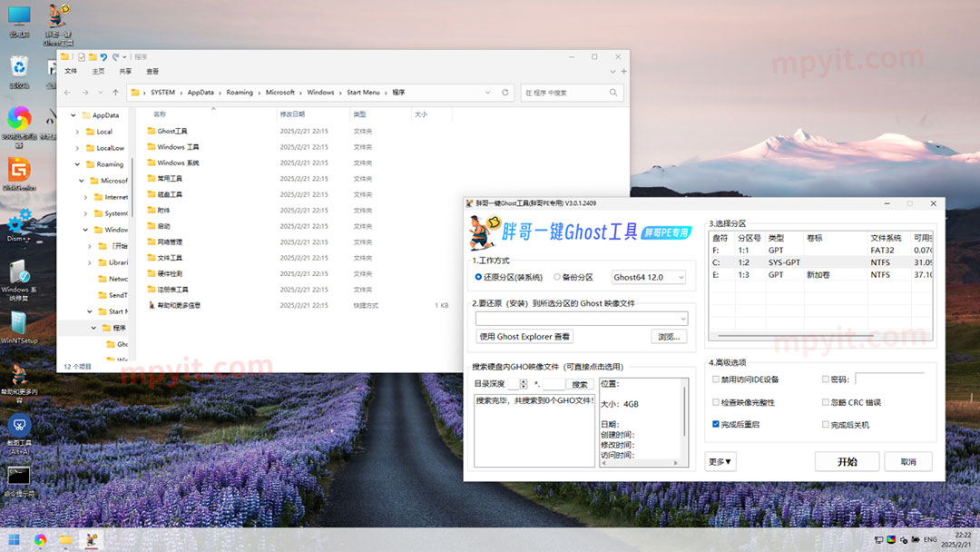This screenshot has width=980, height=552.
Task: Go up one folder level in Explorer
Action: (115, 93)
